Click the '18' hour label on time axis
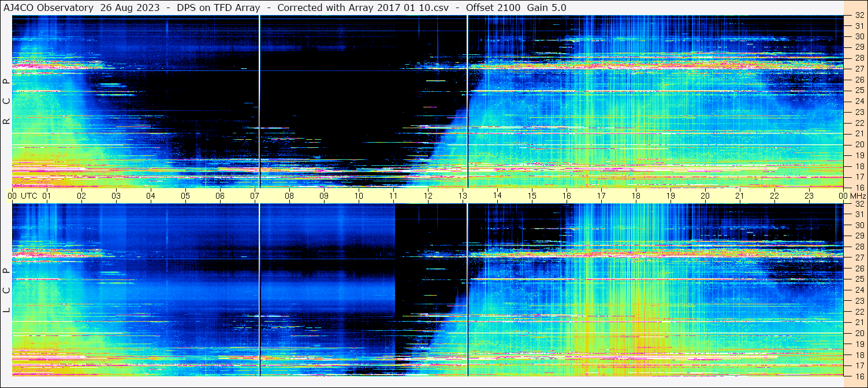Viewport: 868px width, 388px height. (636, 196)
